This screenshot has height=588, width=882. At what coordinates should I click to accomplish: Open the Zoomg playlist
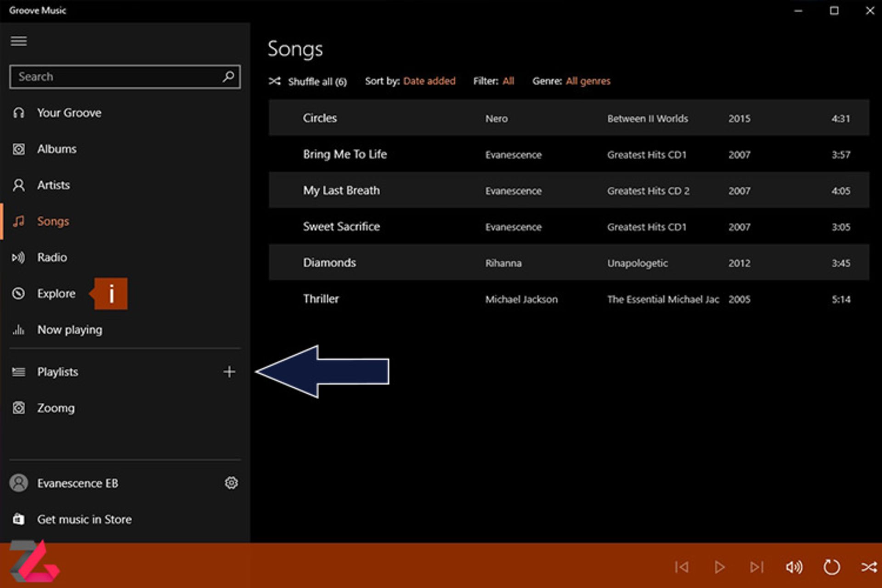pyautogui.click(x=56, y=408)
